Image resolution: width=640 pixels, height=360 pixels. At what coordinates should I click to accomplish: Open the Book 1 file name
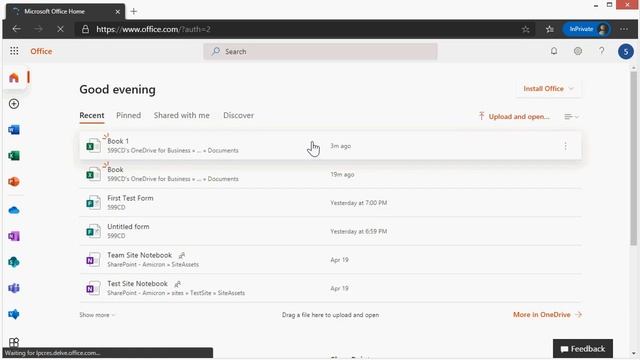point(118,141)
